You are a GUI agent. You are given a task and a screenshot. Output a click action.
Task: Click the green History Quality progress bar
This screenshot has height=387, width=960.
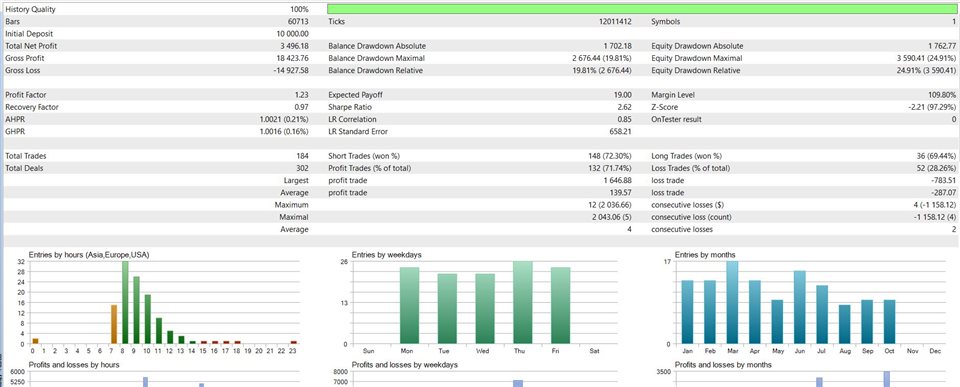[x=642, y=9]
